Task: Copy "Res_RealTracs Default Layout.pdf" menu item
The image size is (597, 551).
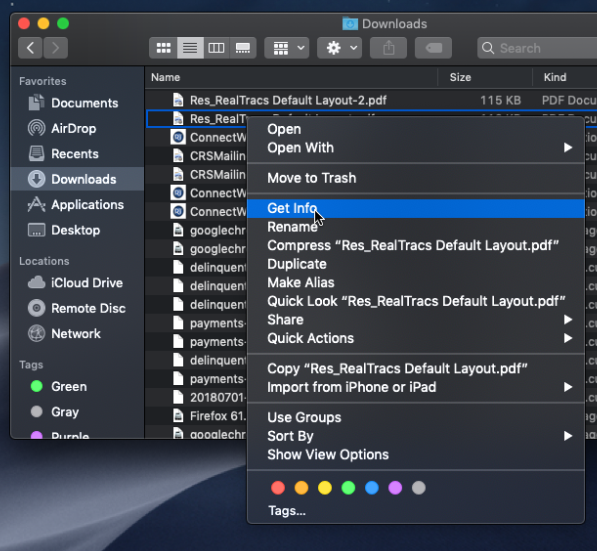Action: coord(416,369)
